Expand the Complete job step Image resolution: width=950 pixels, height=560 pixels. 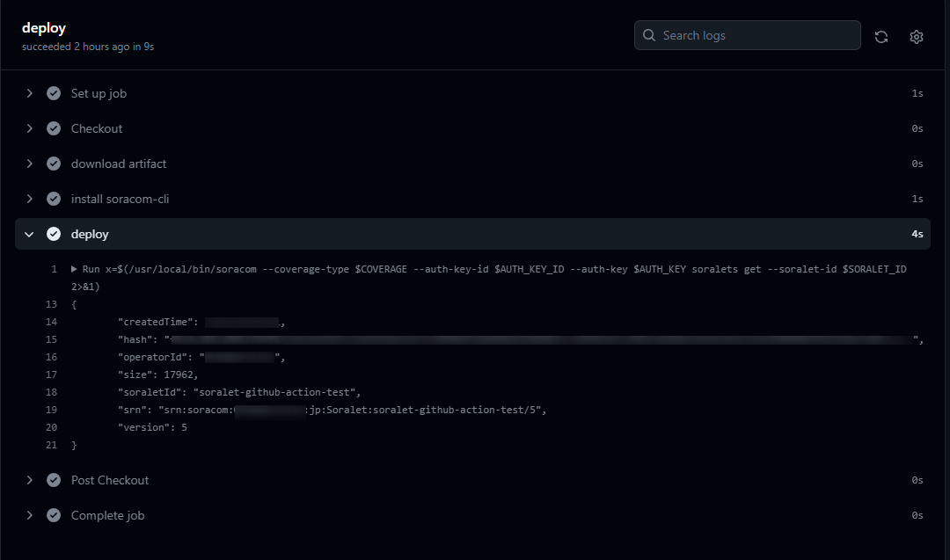click(x=29, y=515)
